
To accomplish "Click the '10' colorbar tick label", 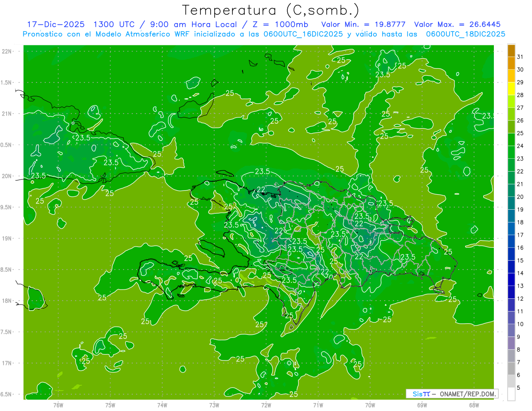I will click(520, 324).
